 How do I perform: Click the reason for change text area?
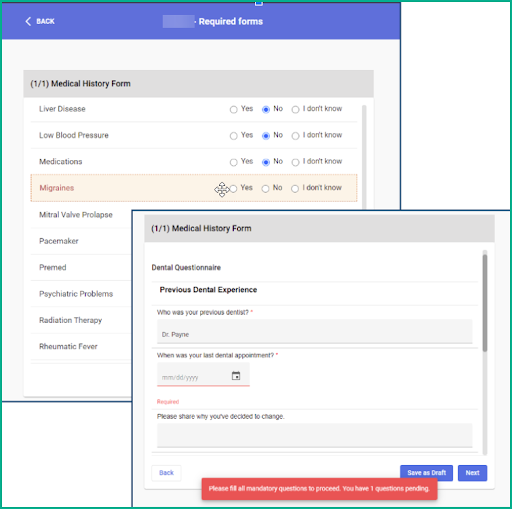point(315,435)
